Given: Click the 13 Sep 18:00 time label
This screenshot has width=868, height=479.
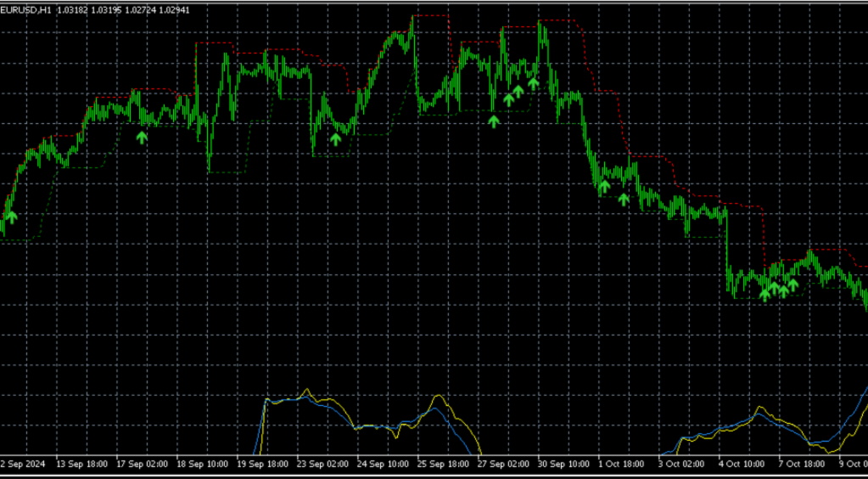Looking at the screenshot, I should pos(81,464).
